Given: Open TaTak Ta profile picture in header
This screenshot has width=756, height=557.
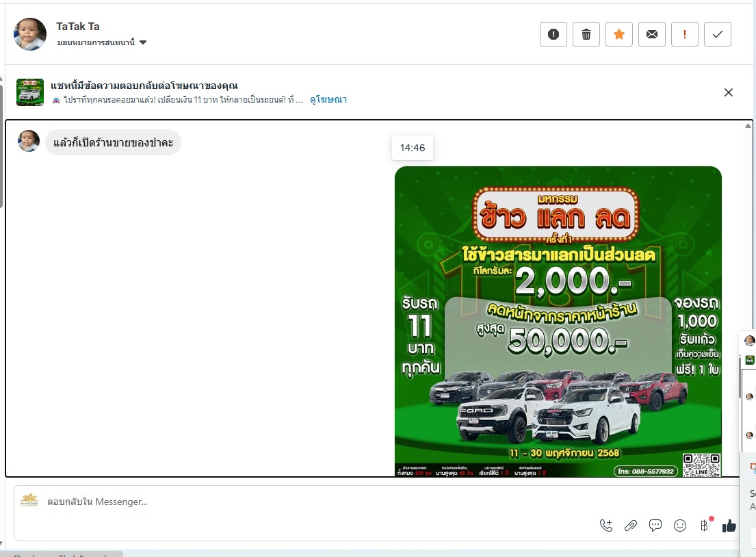Looking at the screenshot, I should coord(30,34).
